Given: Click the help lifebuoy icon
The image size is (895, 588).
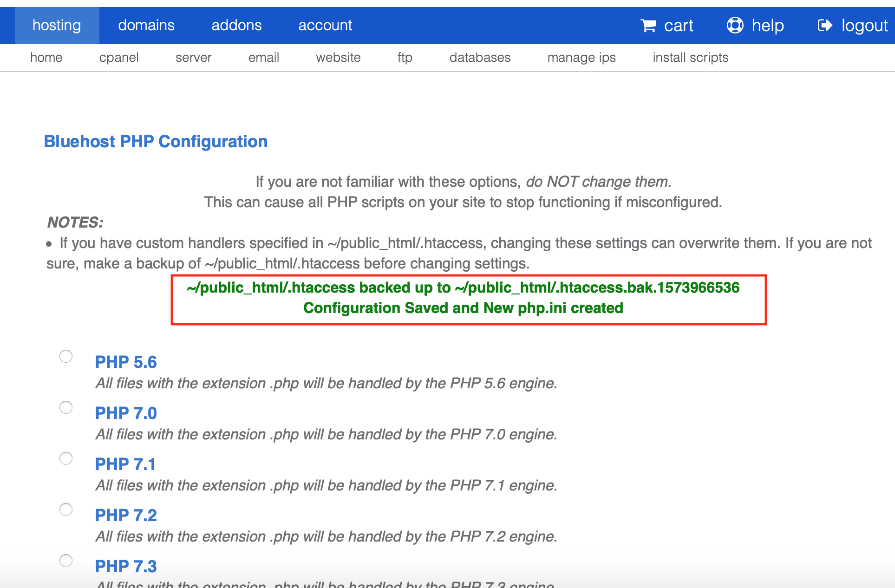Looking at the screenshot, I should click(x=735, y=25).
